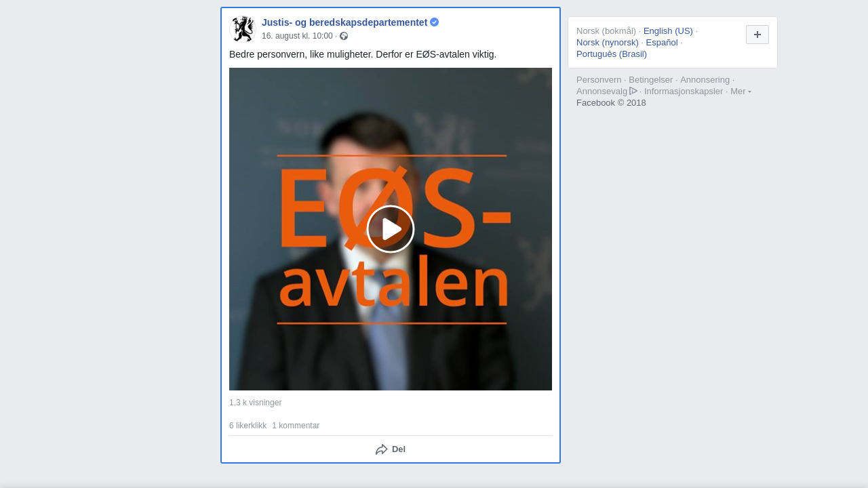Open Informasjonskapsler footer link

click(684, 91)
